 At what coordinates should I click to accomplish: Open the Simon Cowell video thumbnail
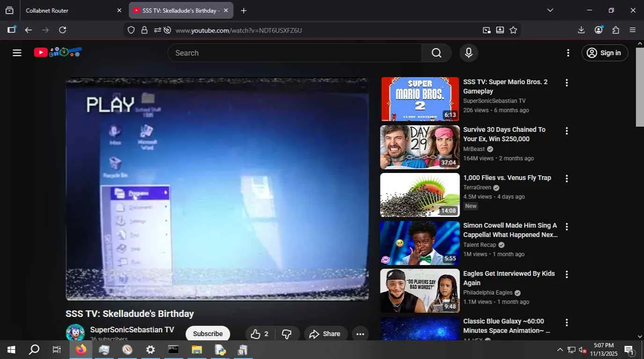tap(420, 243)
